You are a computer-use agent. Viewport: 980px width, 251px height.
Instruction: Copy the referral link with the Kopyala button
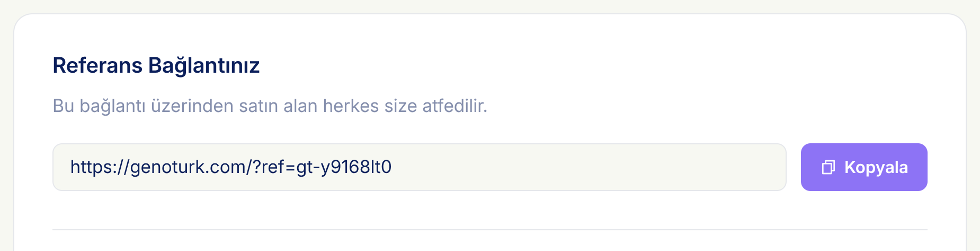864,167
